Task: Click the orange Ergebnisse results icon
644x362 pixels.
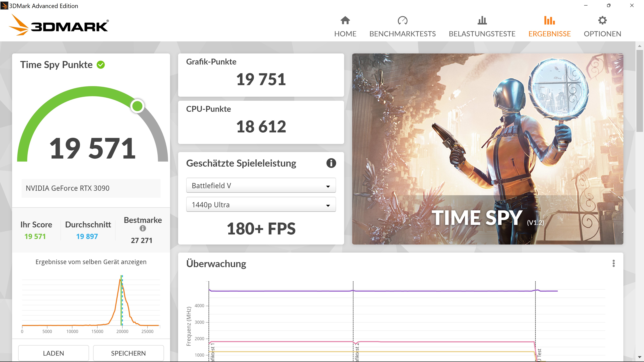Action: point(549,20)
